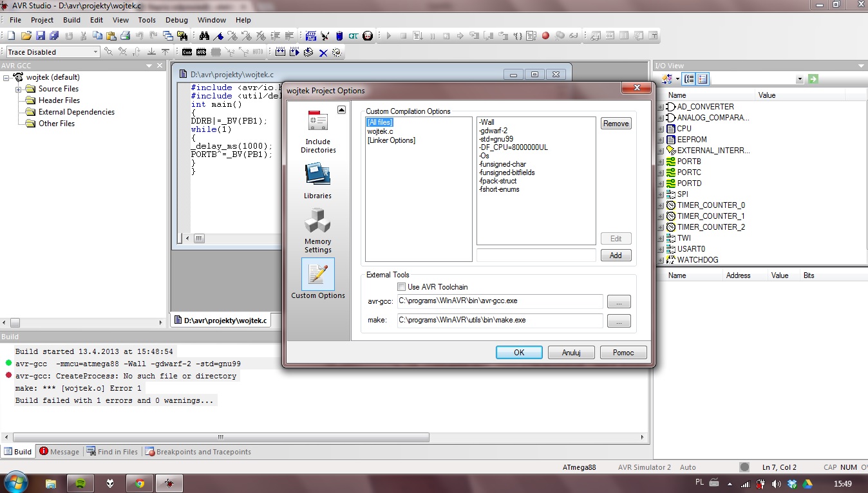Screen dimensions: 868x493
Task: Click the AVR Studio ladybug taskbar icon
Action: [x=169, y=483]
